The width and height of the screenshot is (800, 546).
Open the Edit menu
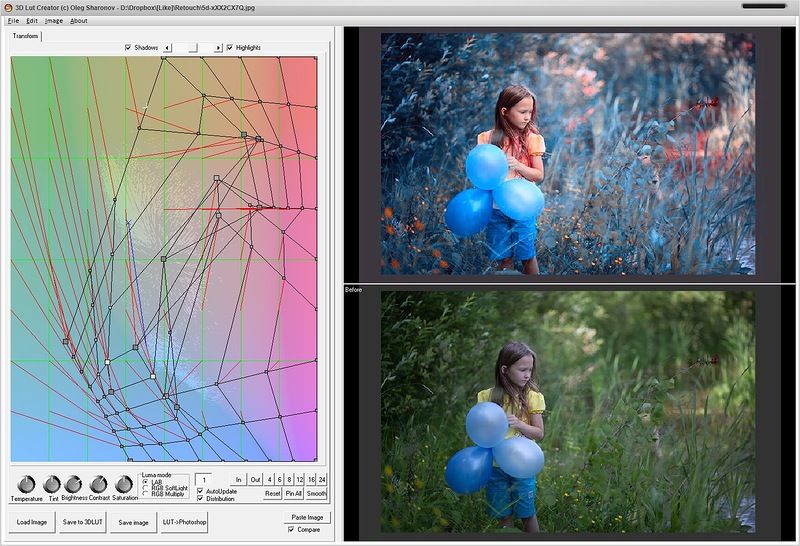[32, 21]
